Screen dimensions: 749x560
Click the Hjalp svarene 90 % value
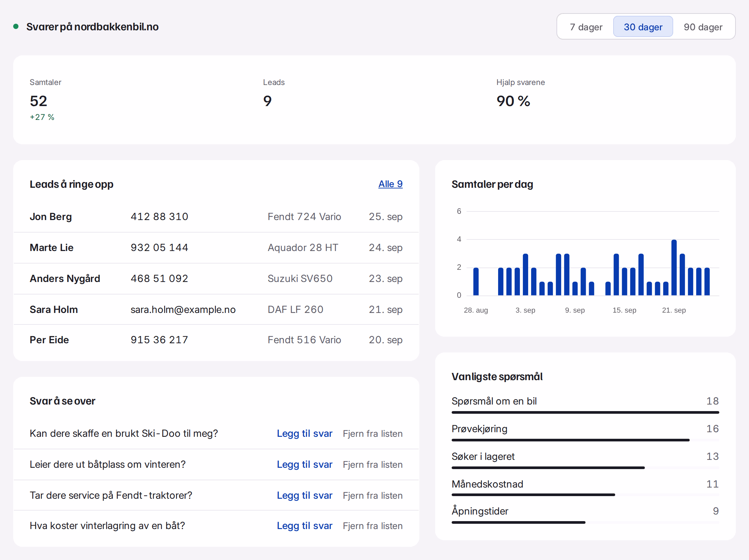pos(513,101)
